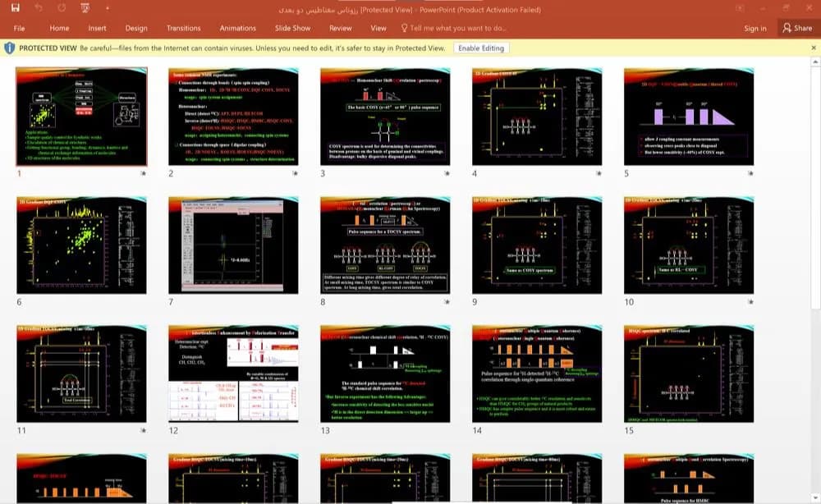The image size is (821, 504).
Task: Go to the Design tab
Action: coord(136,28)
